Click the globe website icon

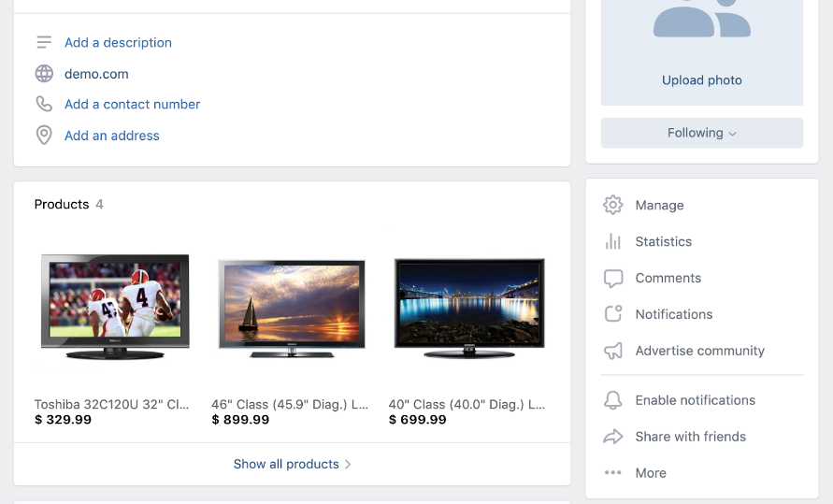pos(44,73)
